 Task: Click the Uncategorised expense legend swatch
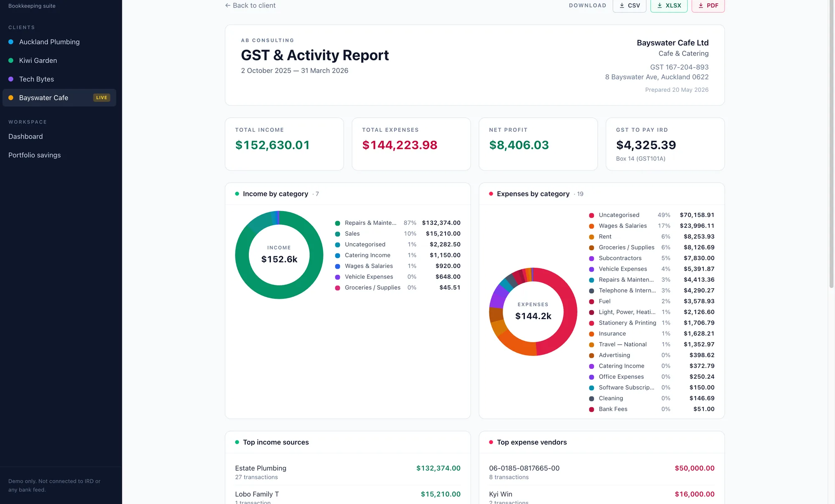[x=591, y=215]
